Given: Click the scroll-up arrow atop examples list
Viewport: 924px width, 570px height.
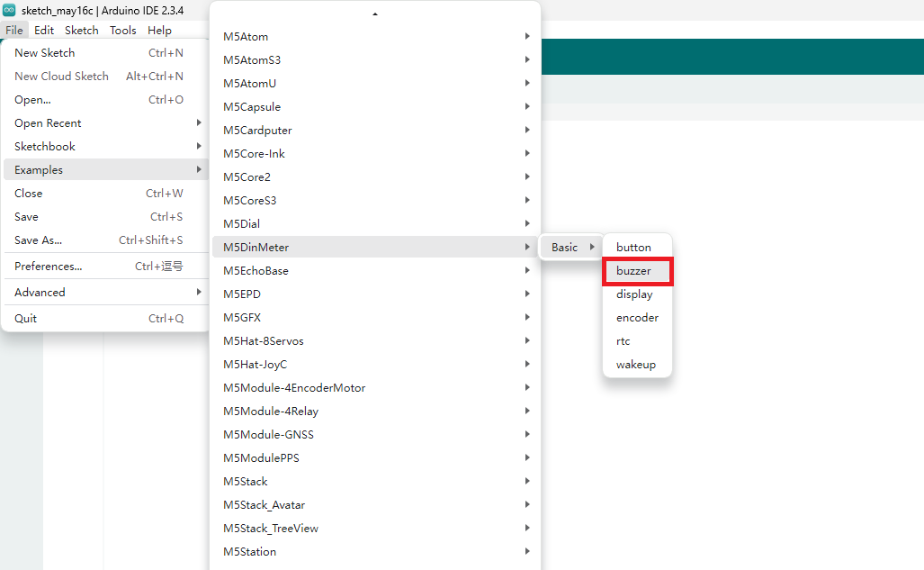Looking at the screenshot, I should click(375, 14).
